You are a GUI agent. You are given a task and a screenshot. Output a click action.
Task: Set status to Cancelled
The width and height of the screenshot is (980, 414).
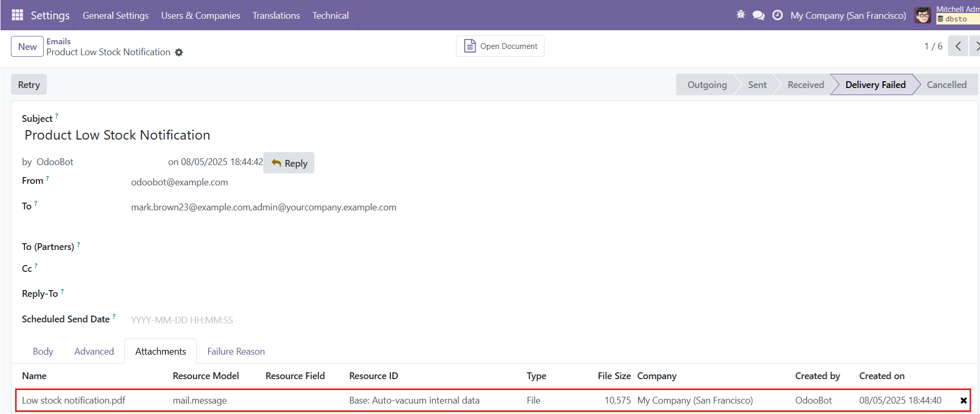tap(946, 85)
